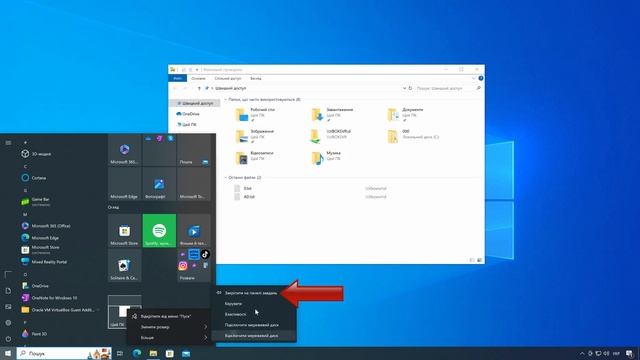
Task: Click File Explorer icon on taskbar
Action: click(153, 353)
